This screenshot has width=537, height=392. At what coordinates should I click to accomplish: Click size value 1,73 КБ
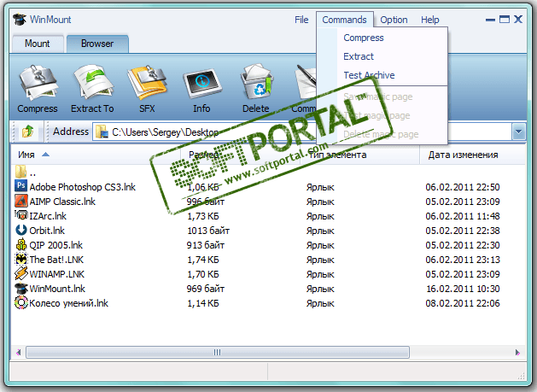tap(203, 216)
